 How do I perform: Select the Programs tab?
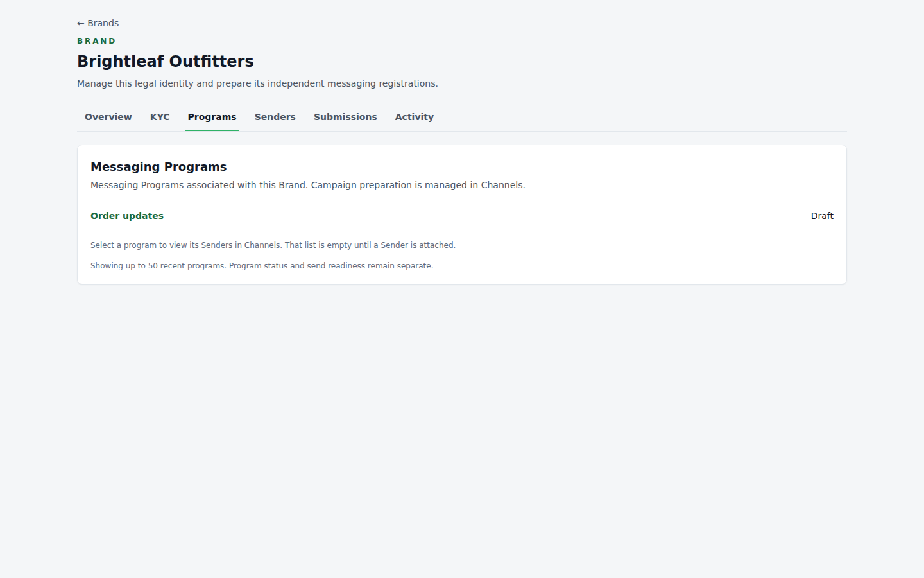[212, 117]
